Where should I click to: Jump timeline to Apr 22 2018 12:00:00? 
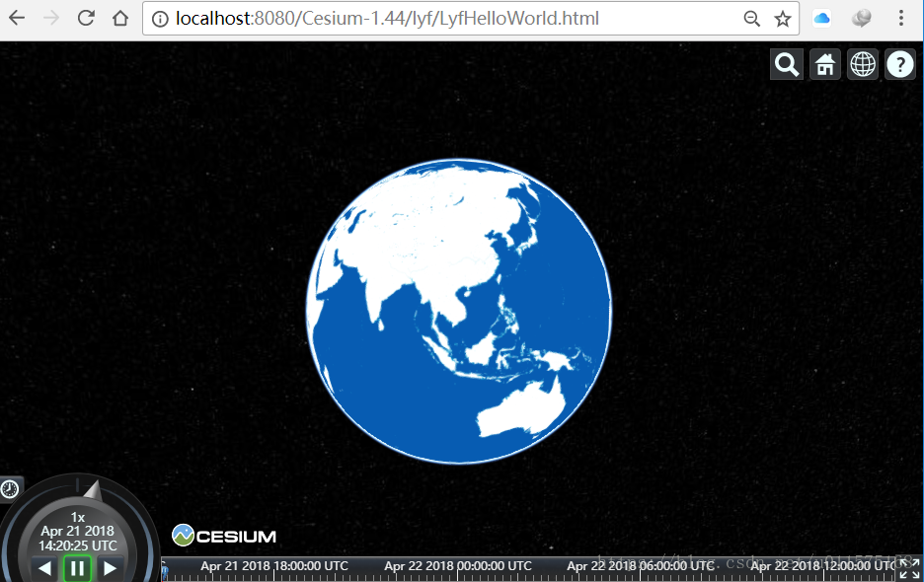pyautogui.click(x=824, y=566)
